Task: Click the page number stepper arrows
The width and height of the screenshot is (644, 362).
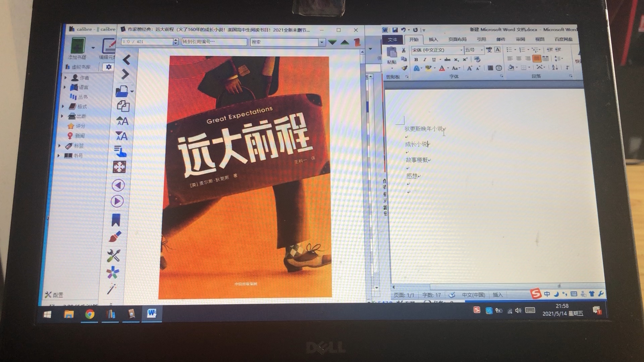Action: pyautogui.click(x=175, y=42)
